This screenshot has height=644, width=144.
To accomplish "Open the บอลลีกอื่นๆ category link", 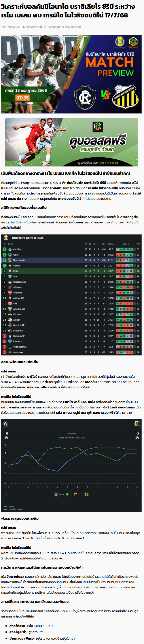I will pos(55,27).
